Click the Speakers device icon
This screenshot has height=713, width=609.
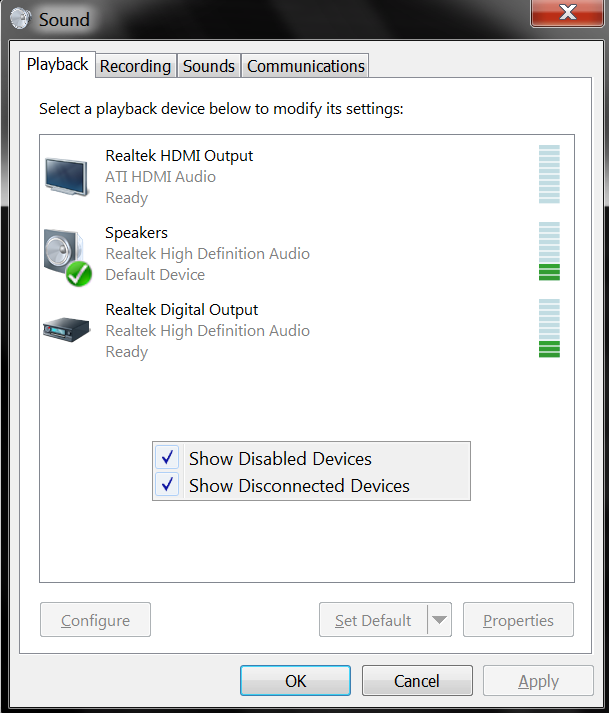(x=68, y=257)
